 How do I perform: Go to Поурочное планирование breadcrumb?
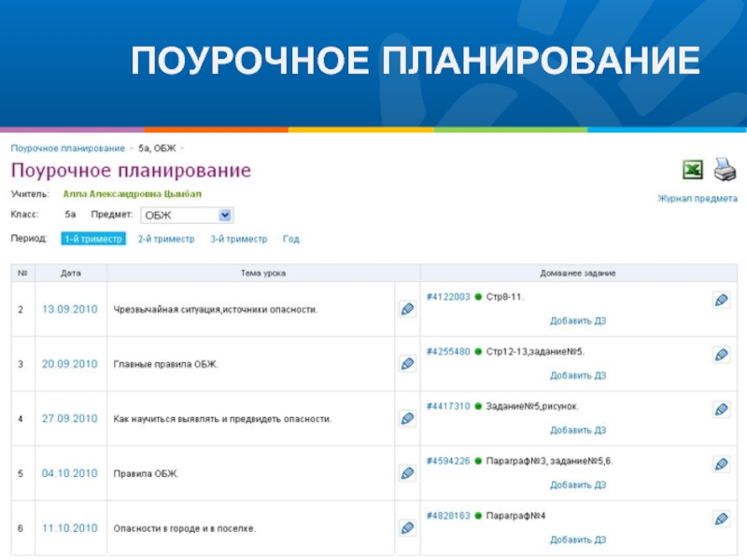(67, 148)
